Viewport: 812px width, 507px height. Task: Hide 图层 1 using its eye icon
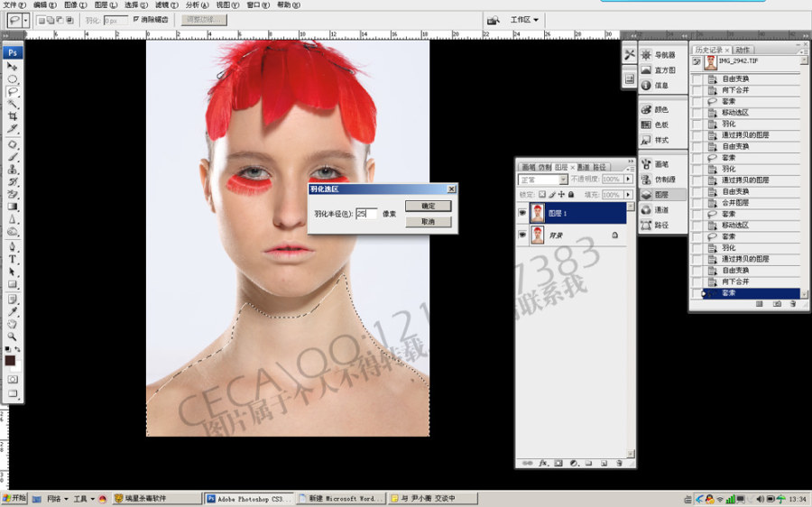tap(522, 213)
